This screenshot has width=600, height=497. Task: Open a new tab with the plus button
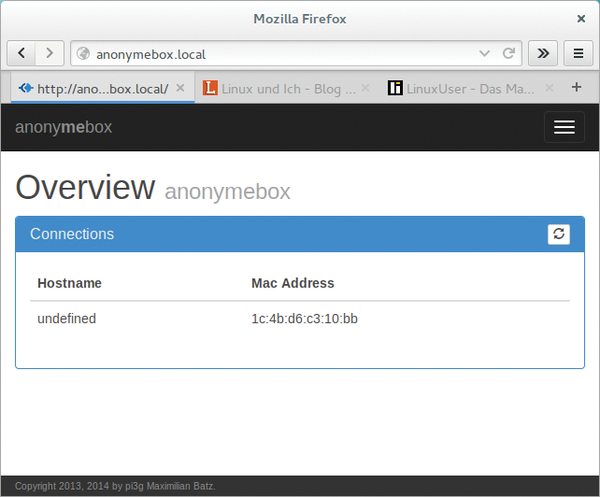(577, 87)
